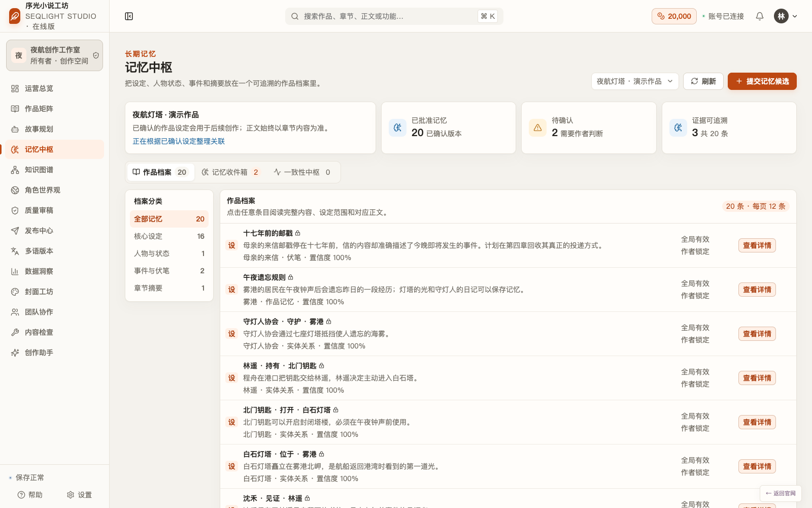Click the 20,000 credits badge

(x=674, y=16)
